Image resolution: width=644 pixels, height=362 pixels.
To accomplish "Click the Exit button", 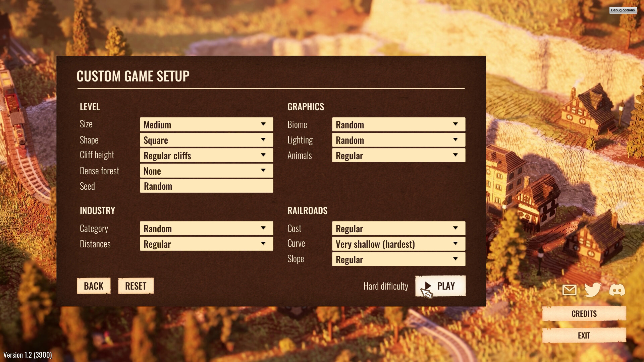I will (584, 335).
